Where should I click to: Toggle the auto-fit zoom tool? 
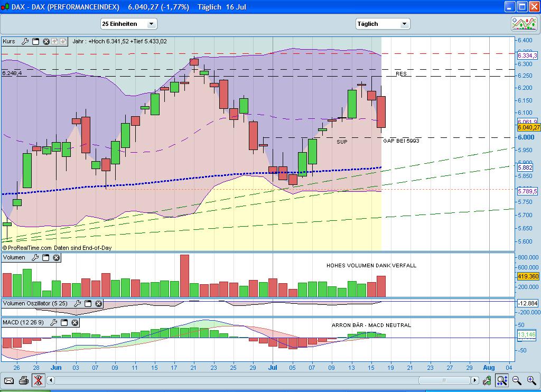(x=502, y=380)
